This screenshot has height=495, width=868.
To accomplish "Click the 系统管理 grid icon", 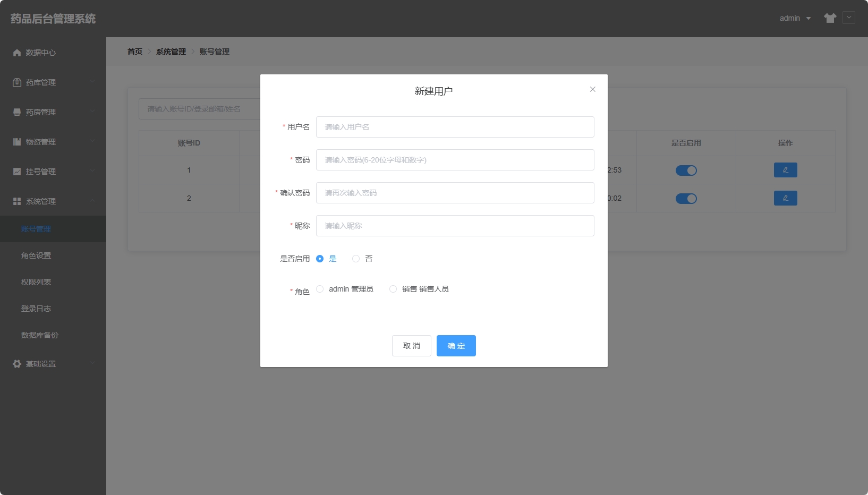I will (x=17, y=201).
